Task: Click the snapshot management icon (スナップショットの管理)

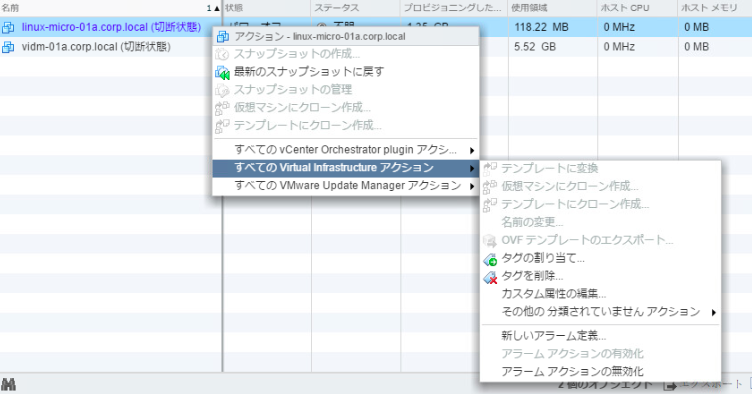Action: click(x=222, y=90)
